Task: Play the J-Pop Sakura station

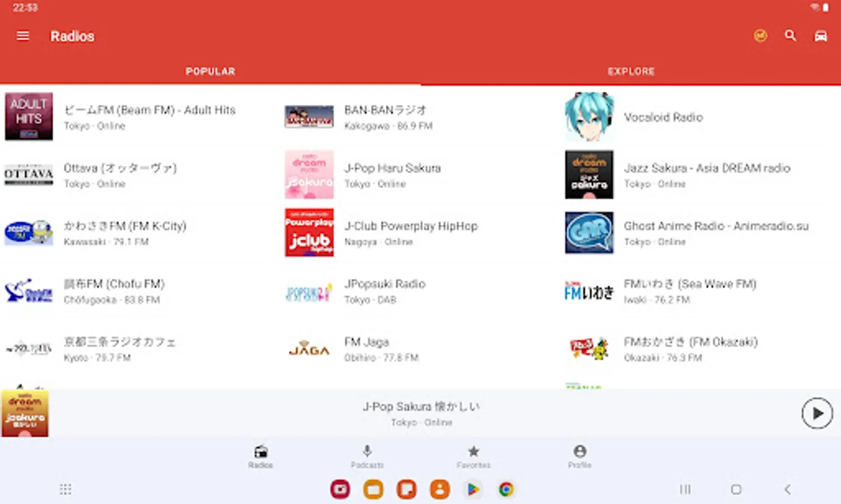Action: point(817,413)
